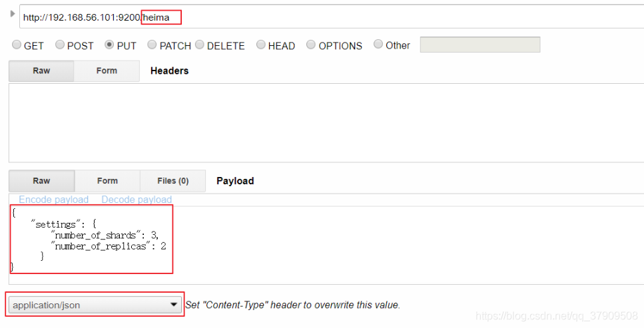Click the custom method text box
This screenshot has height=328, width=644.
[x=480, y=45]
